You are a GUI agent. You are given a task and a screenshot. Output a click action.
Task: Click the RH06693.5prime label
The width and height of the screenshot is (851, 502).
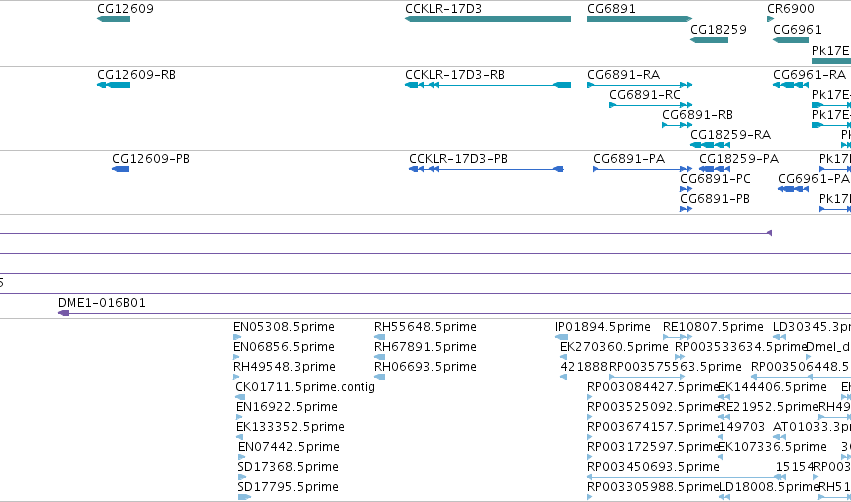[x=426, y=367]
